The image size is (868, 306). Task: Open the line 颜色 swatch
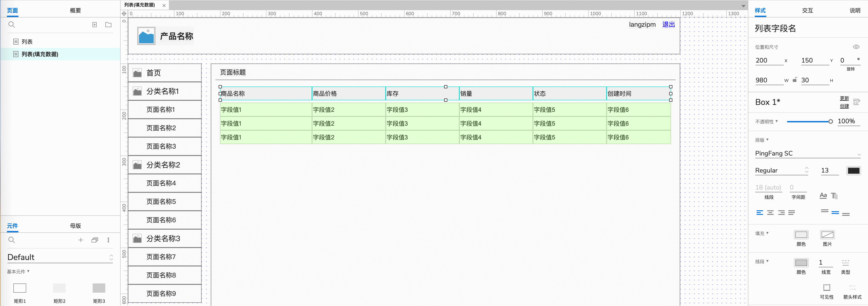[801, 263]
